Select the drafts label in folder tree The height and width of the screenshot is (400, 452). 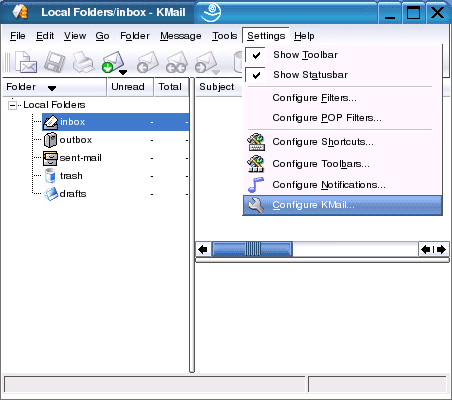pos(73,194)
